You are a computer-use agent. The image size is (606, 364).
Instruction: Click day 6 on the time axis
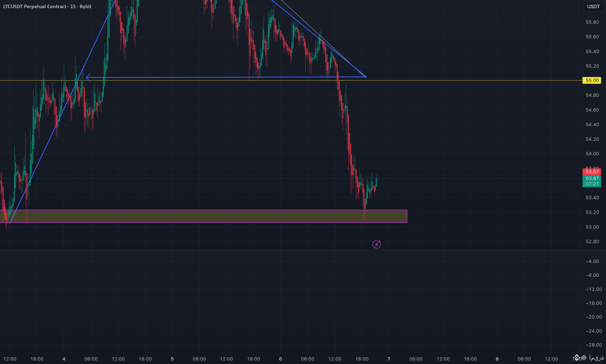tap(280, 359)
